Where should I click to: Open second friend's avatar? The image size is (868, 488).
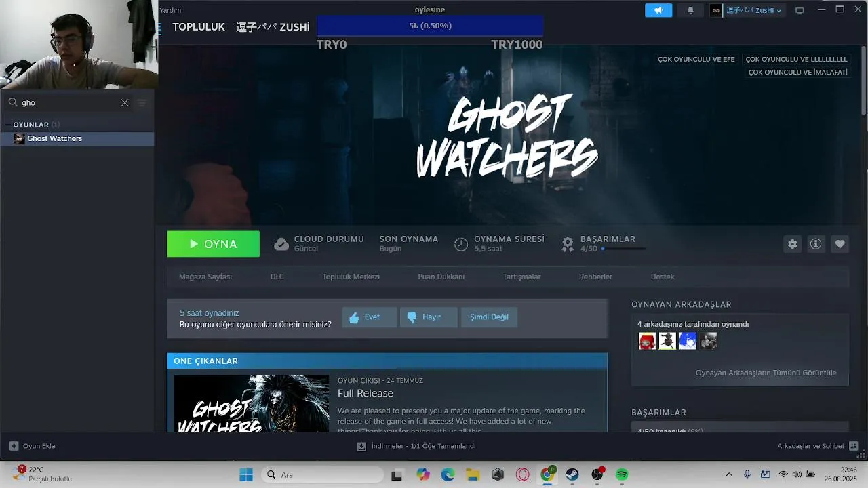coord(667,341)
